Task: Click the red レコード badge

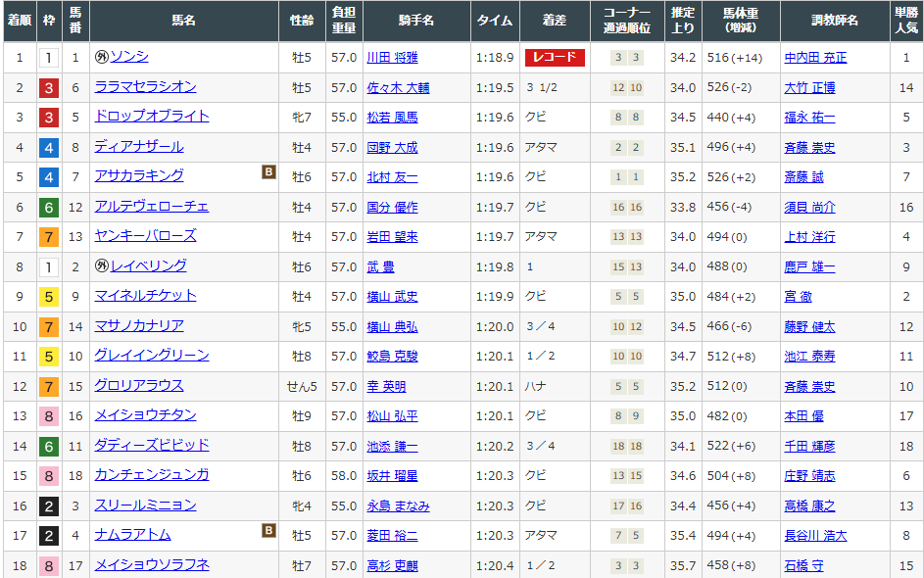Action: 555,58
